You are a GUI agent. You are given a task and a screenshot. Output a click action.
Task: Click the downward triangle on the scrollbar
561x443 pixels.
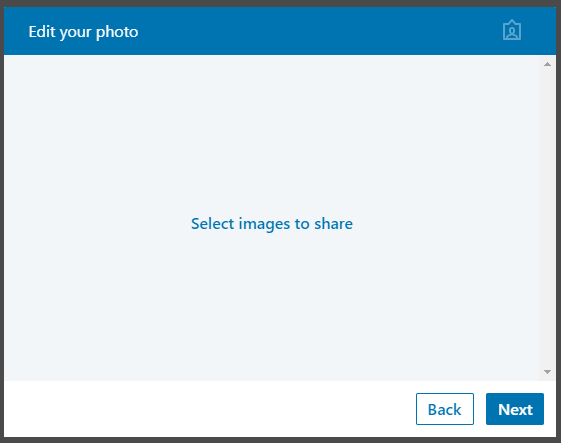coord(547,372)
